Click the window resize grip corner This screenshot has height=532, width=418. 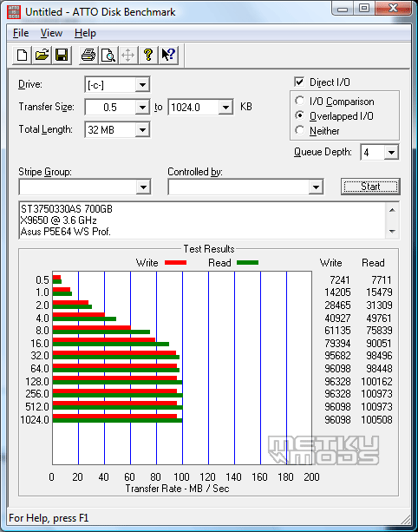[x=406, y=519]
